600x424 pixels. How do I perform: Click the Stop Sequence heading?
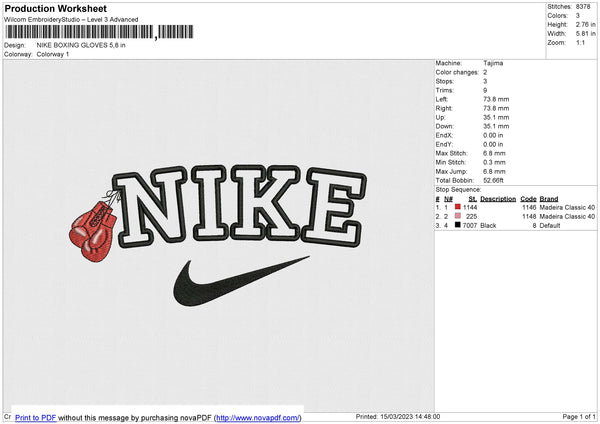coord(458,190)
